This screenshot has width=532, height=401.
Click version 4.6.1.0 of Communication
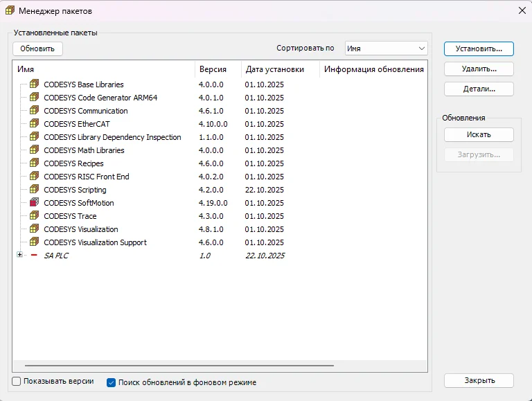pyautogui.click(x=211, y=111)
